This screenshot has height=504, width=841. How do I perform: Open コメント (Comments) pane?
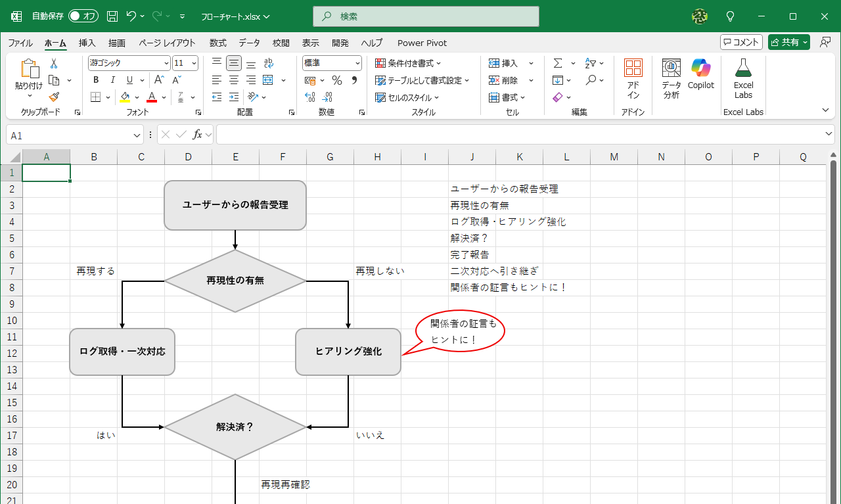click(x=740, y=41)
